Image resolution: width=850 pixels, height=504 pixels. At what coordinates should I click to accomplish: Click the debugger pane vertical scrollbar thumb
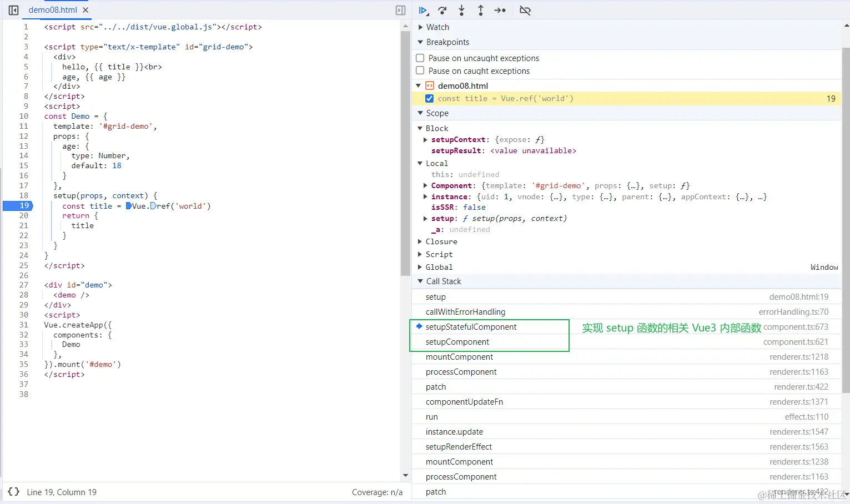[x=846, y=220]
